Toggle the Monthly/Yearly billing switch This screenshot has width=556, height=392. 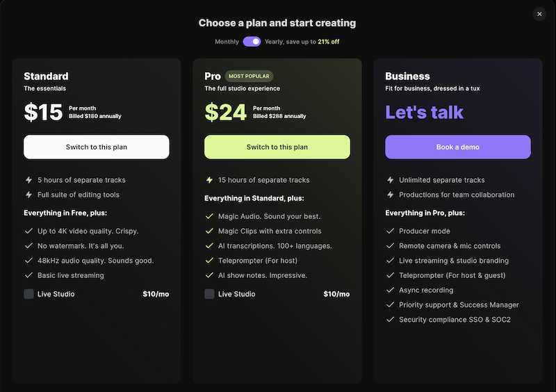pyautogui.click(x=252, y=42)
